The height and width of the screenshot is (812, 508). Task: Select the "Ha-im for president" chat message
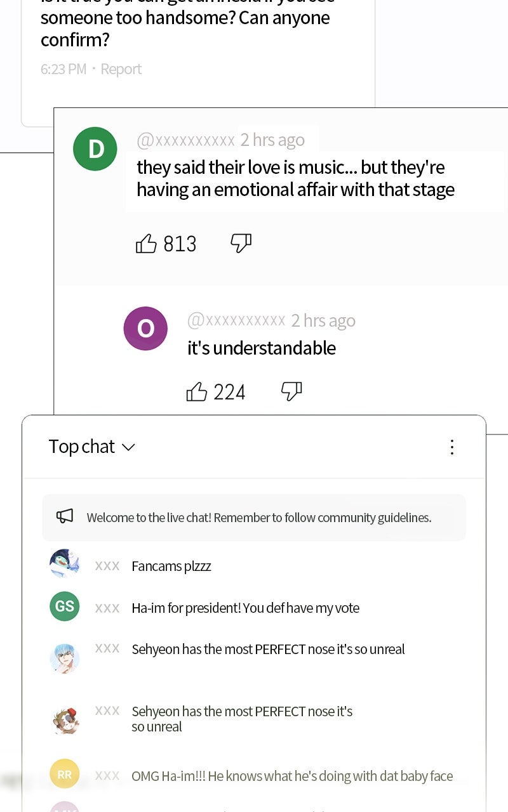245,608
